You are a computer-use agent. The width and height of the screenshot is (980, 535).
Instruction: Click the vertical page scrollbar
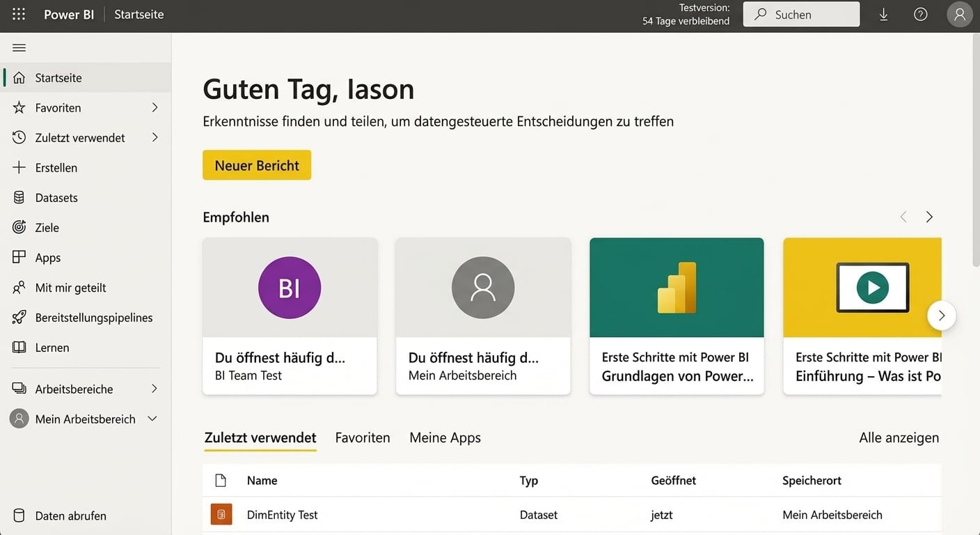(975, 150)
